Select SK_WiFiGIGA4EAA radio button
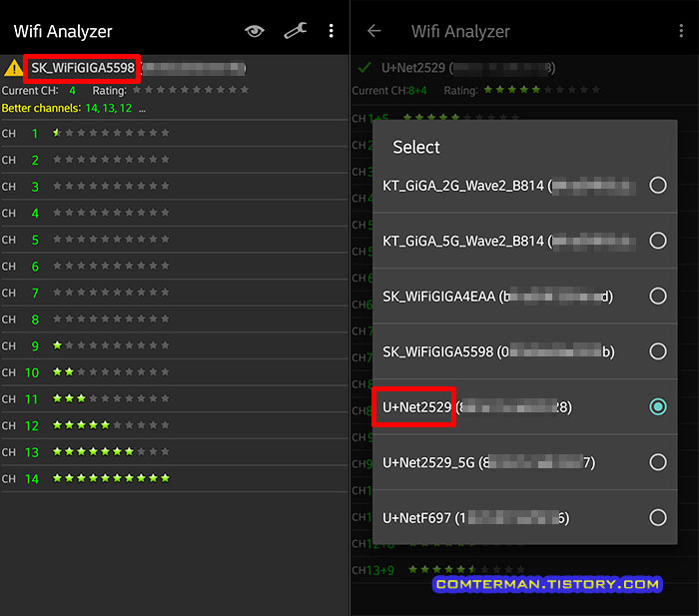Image resolution: width=699 pixels, height=616 pixels. [x=657, y=296]
